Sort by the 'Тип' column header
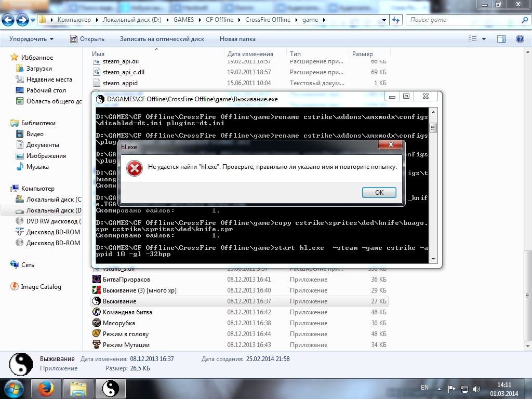Viewport: 532px width, 399px height. pyautogui.click(x=295, y=54)
